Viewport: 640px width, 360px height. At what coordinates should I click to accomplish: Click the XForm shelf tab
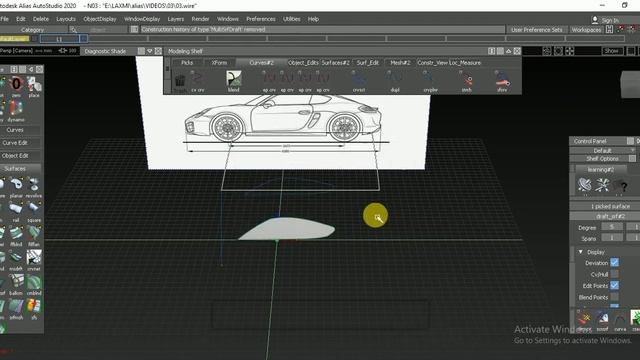220,62
